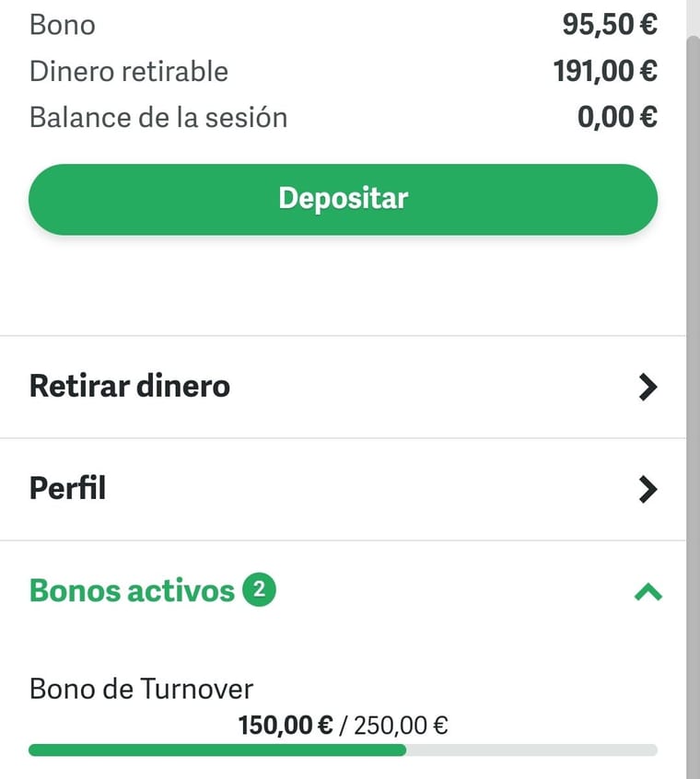Click the green badge showing 2
Screen dimensions: 700x779
259,589
